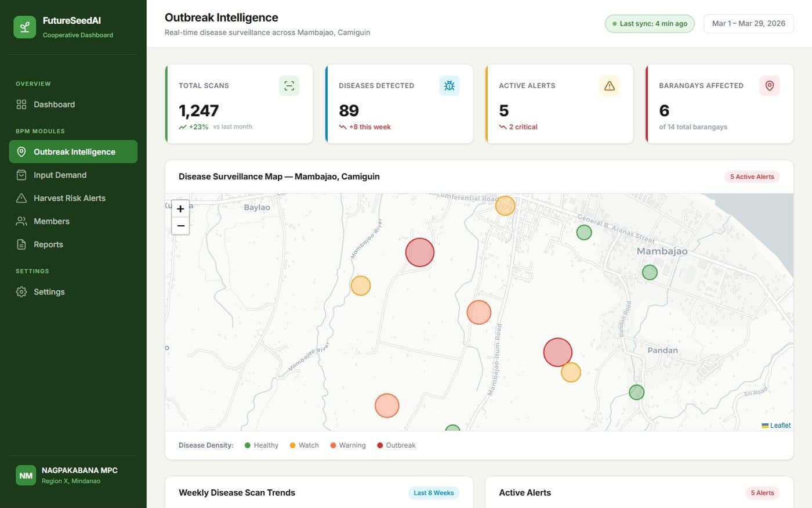Click the Barangays Affected location pin icon

tap(769, 86)
